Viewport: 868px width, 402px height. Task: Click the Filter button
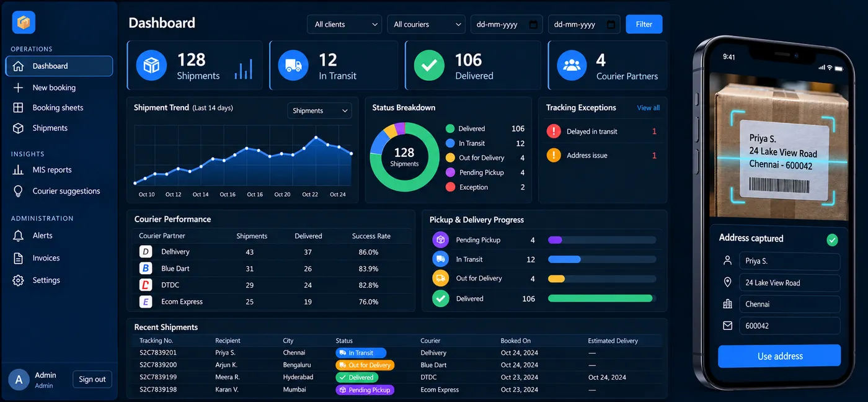(644, 24)
